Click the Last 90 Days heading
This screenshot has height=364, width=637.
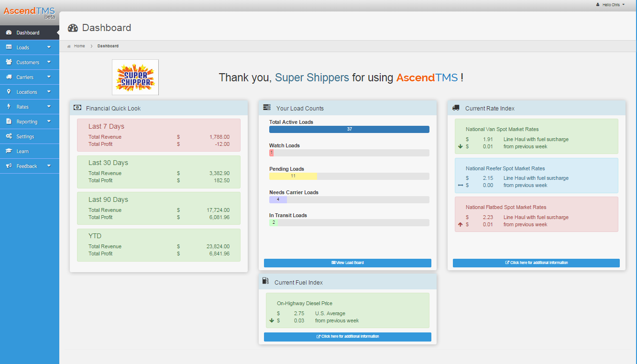[108, 200]
